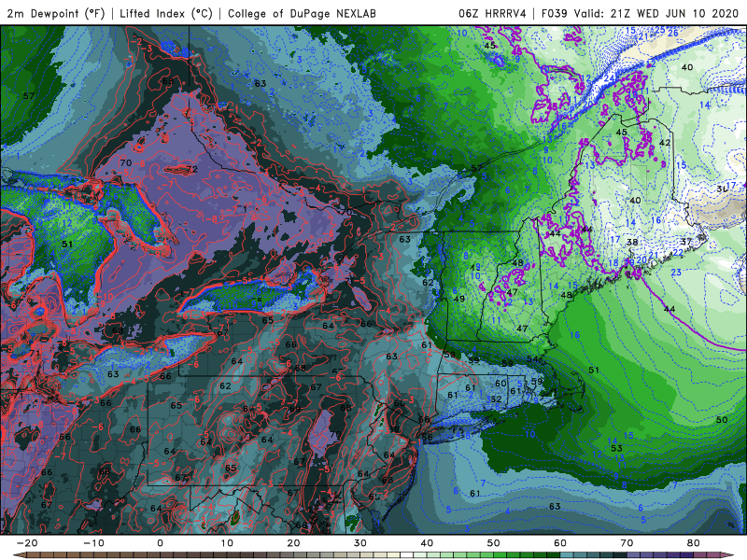Click the blue "23" lifted index label offshore

[x=676, y=273]
